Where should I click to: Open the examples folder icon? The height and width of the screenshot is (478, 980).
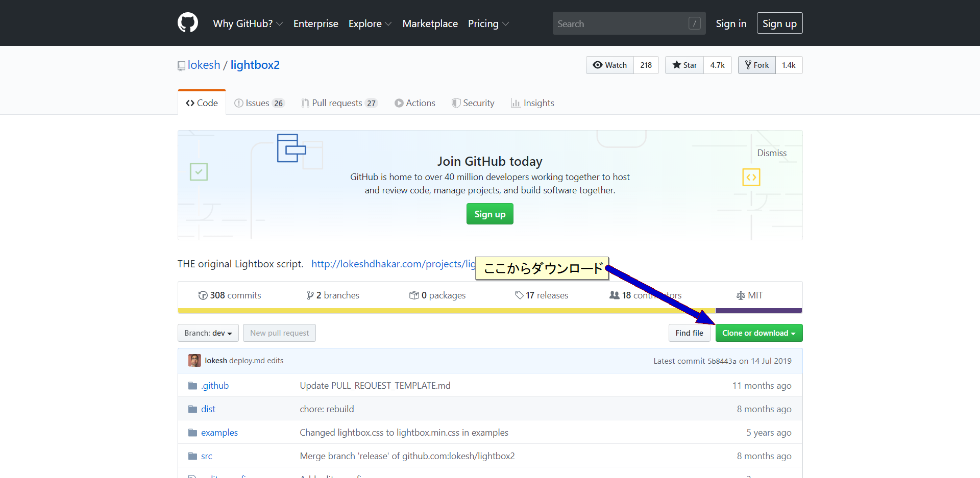[192, 433]
